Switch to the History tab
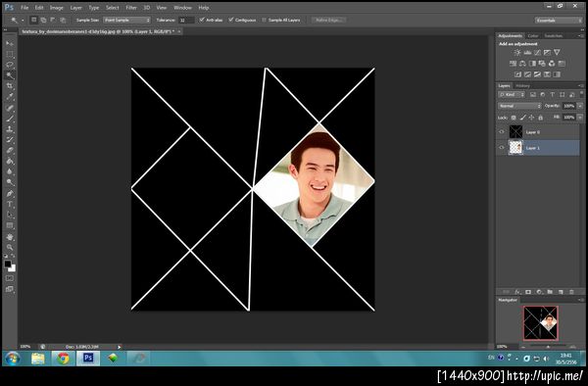 point(522,86)
